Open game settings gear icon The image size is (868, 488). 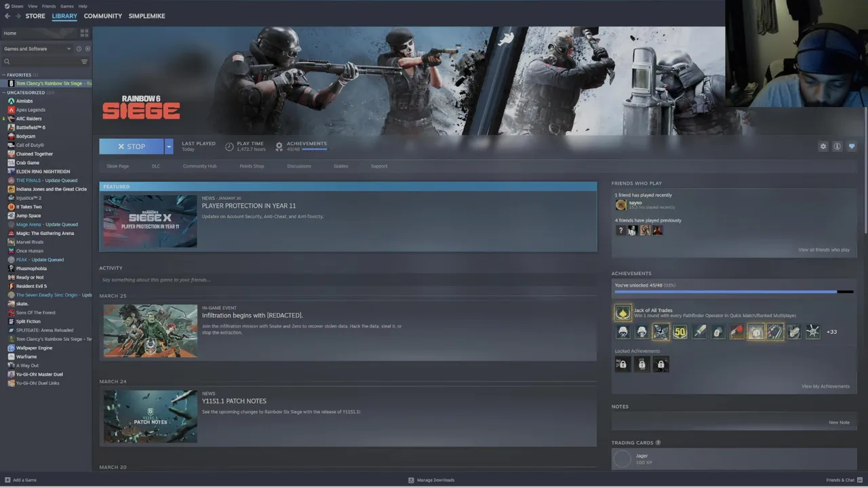pyautogui.click(x=823, y=146)
